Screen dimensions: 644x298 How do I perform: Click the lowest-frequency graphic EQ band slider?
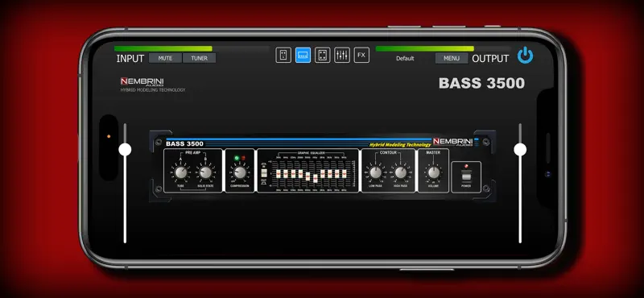point(279,174)
